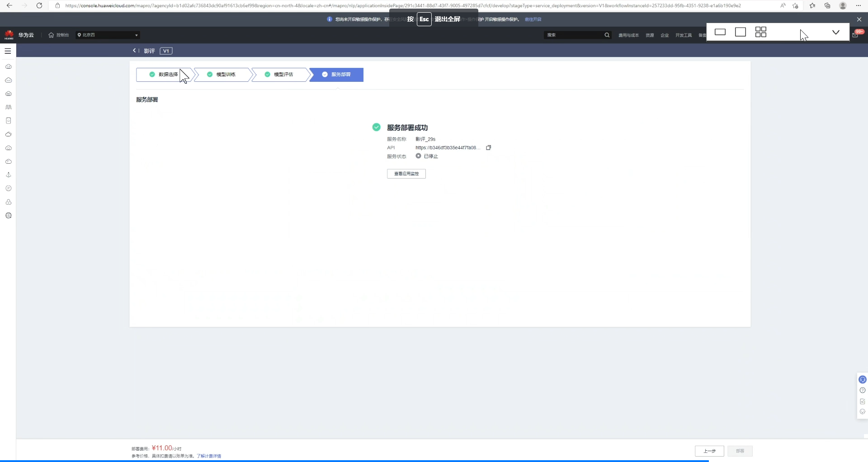Open the 费用与成本 menu

click(x=628, y=35)
